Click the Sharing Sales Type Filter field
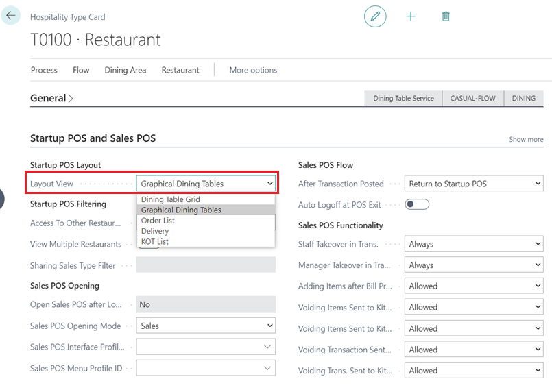552x392 pixels. tap(206, 265)
